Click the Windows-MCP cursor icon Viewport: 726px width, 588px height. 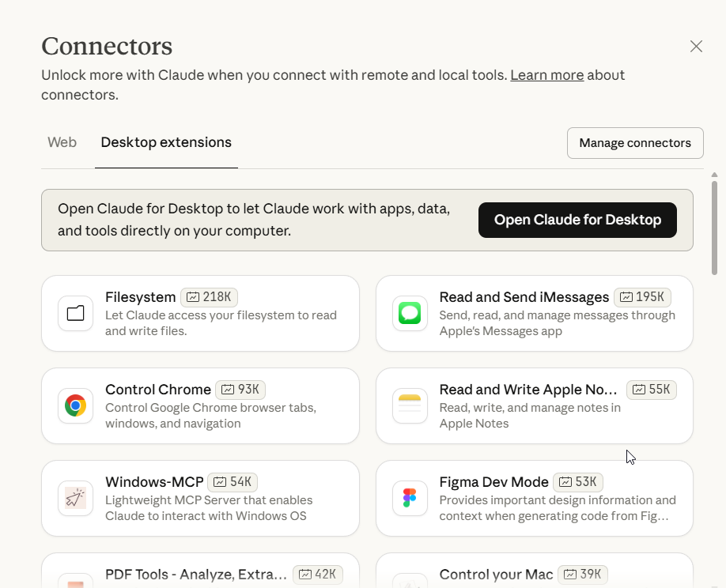tap(76, 499)
